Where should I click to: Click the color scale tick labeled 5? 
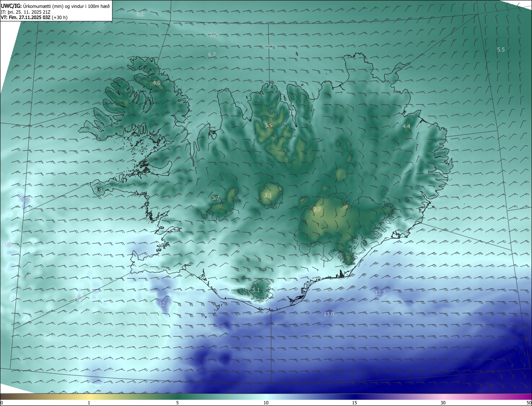point(177,403)
